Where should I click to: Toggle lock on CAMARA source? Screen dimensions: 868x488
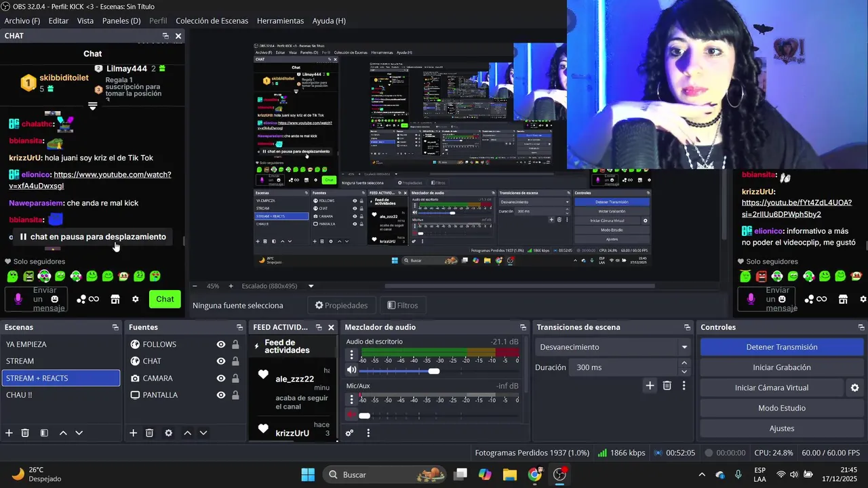point(235,378)
